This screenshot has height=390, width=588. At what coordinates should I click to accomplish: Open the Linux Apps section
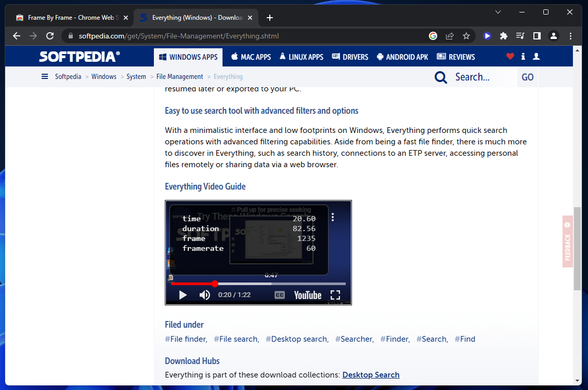tap(302, 57)
